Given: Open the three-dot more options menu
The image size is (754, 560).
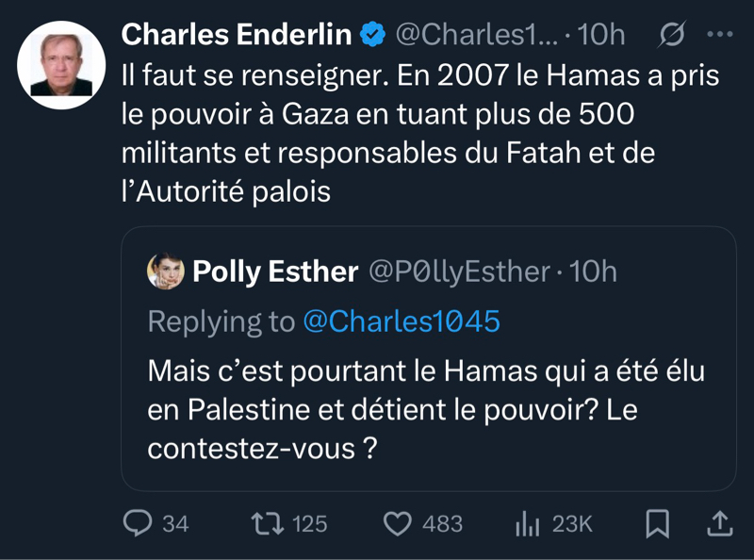Looking at the screenshot, I should coord(719,35).
